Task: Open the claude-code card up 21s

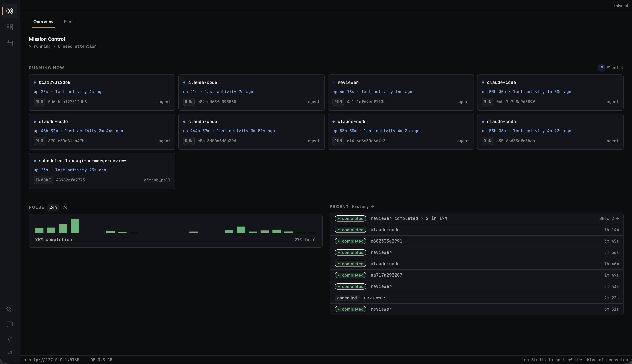Action: coord(251,93)
